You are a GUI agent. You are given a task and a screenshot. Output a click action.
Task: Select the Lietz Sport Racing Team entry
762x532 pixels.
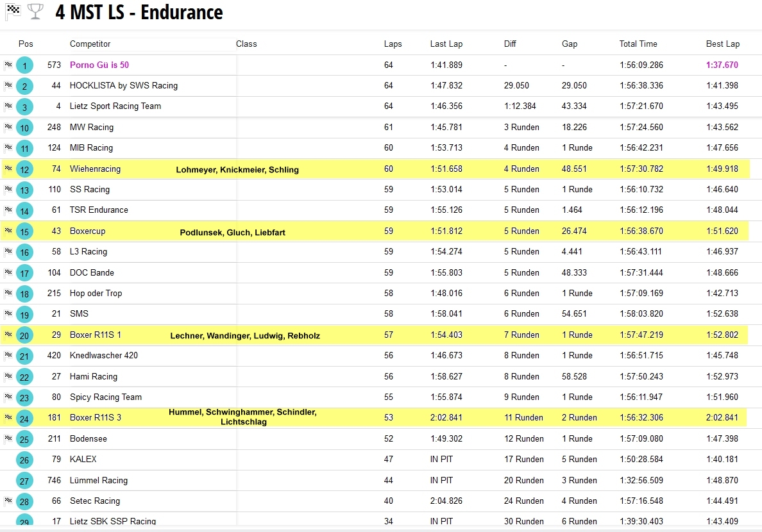[115, 106]
